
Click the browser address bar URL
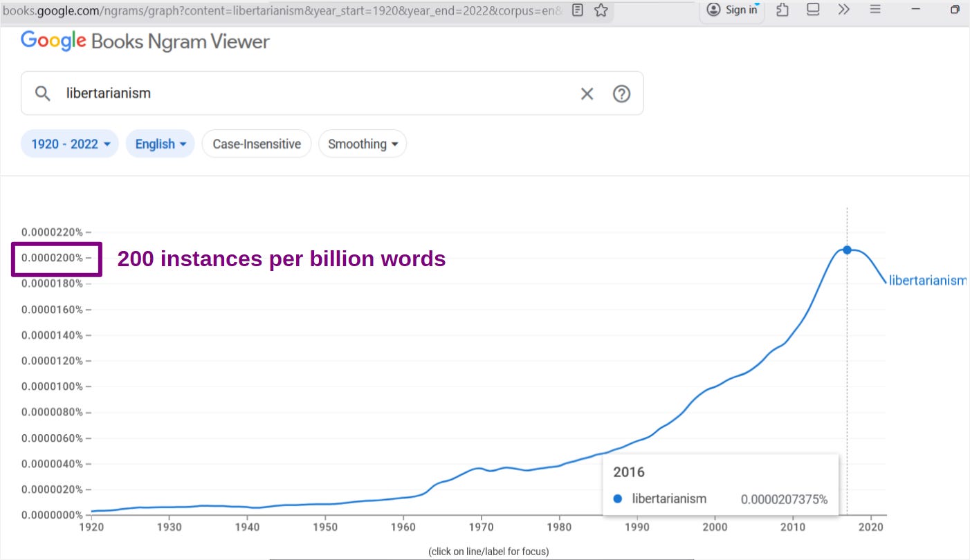[283, 11]
